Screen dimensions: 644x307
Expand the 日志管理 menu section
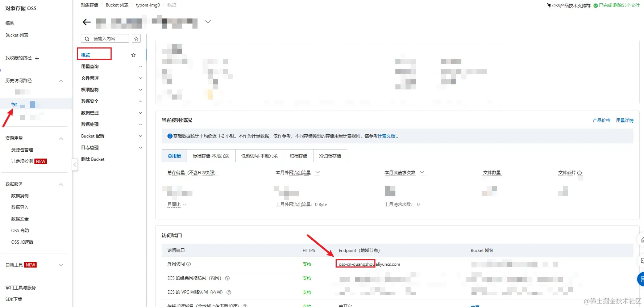tap(141, 148)
